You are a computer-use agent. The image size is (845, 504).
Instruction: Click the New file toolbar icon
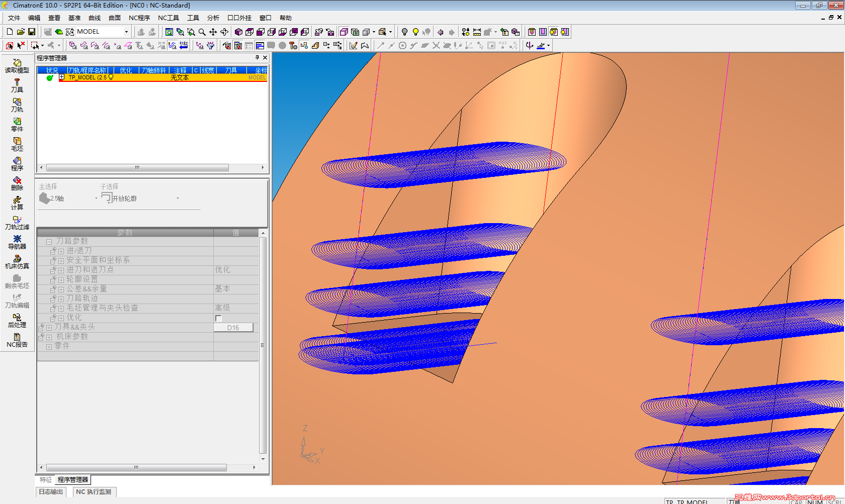[10, 32]
